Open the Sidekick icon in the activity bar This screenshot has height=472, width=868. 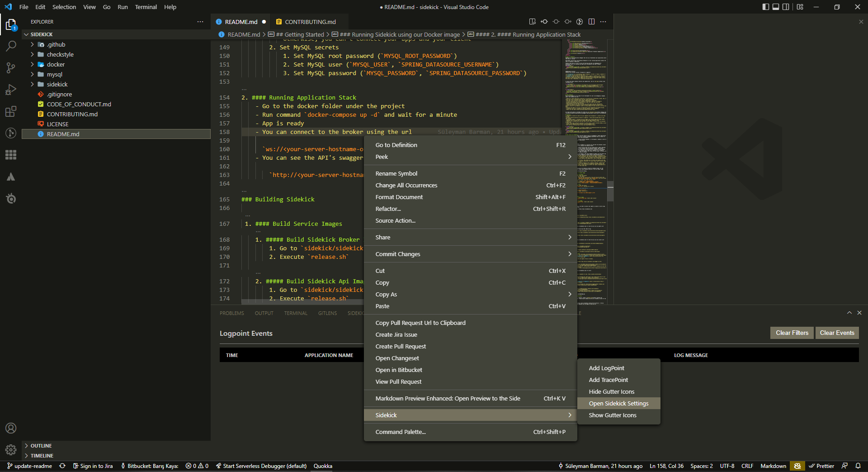pos(11,198)
